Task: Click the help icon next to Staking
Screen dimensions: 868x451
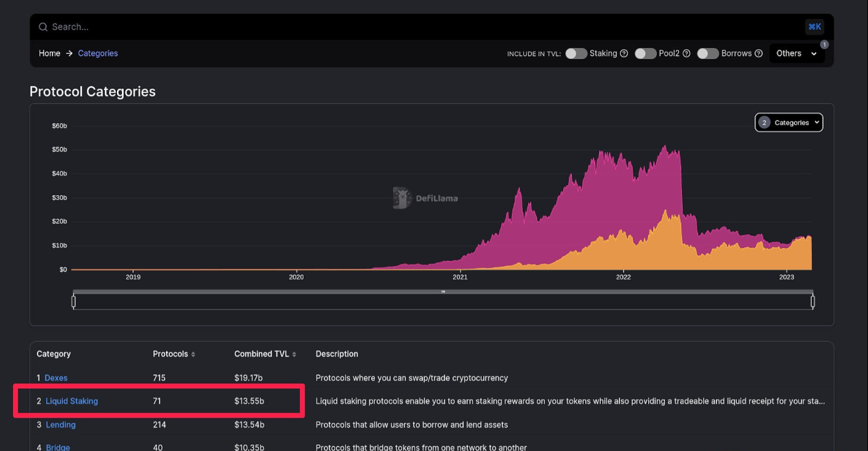Action: pos(624,54)
